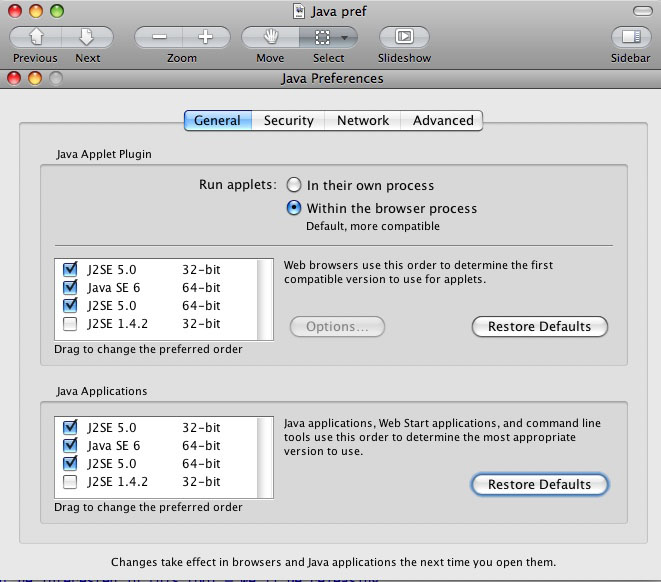This screenshot has width=661, height=582.
Task: Click the applet plugin list scrollbar
Action: pos(265,299)
